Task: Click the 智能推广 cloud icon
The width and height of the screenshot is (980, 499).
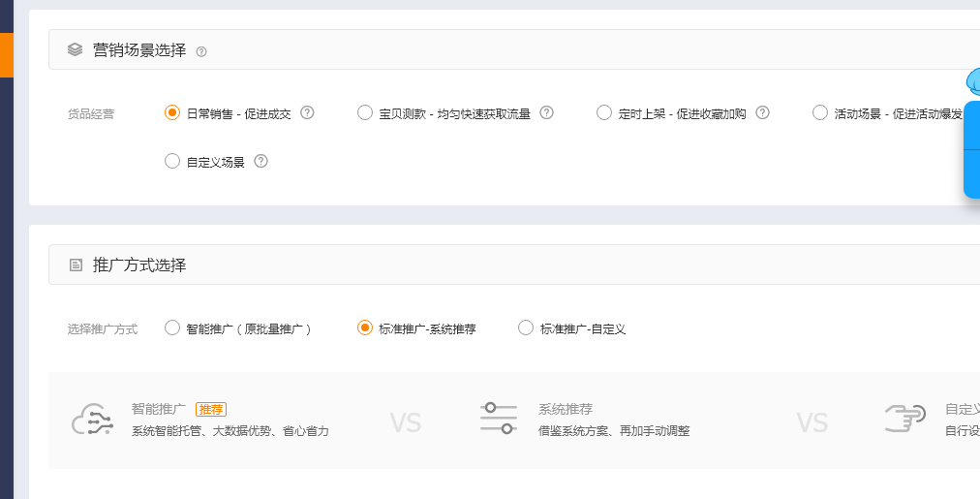Action: pyautogui.click(x=93, y=420)
